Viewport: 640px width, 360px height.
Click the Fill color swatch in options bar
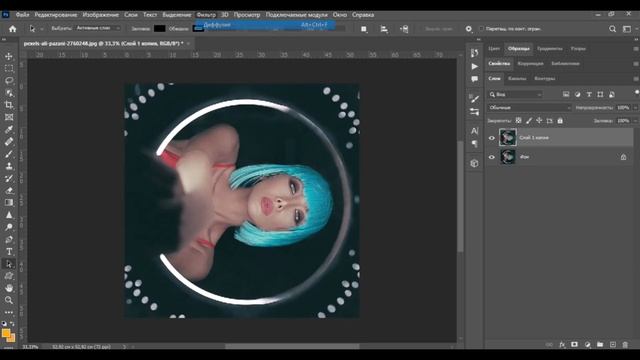pos(160,29)
